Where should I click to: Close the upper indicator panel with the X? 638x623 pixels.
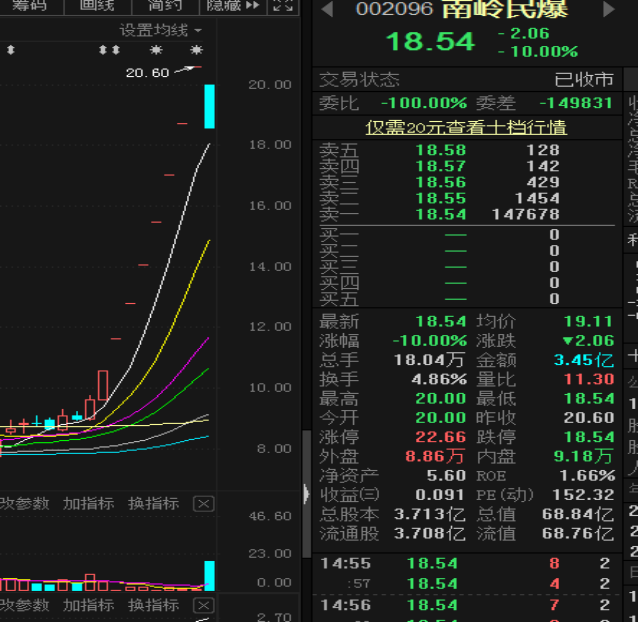(x=203, y=504)
